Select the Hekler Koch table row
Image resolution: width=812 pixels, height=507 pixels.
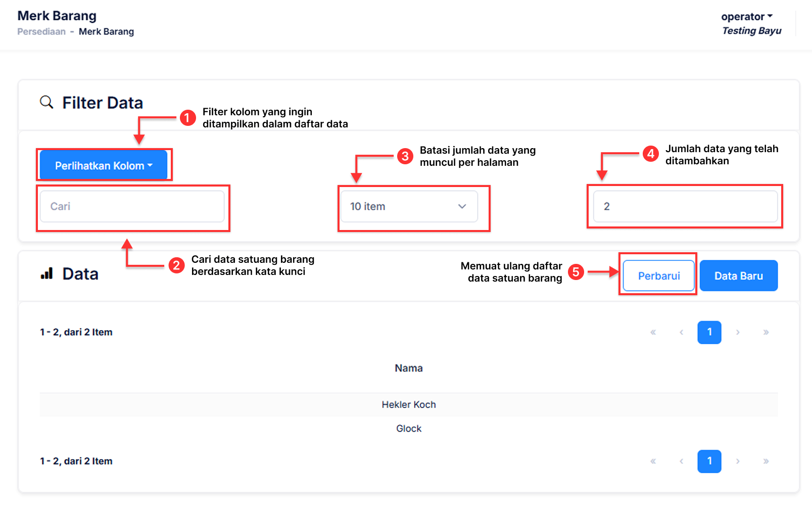[x=408, y=404]
